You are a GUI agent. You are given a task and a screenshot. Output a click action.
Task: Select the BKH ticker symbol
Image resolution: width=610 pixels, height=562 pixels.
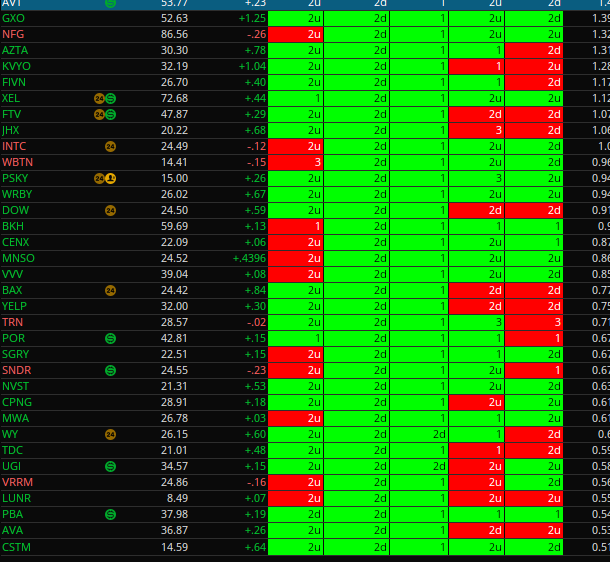[x=13, y=226]
